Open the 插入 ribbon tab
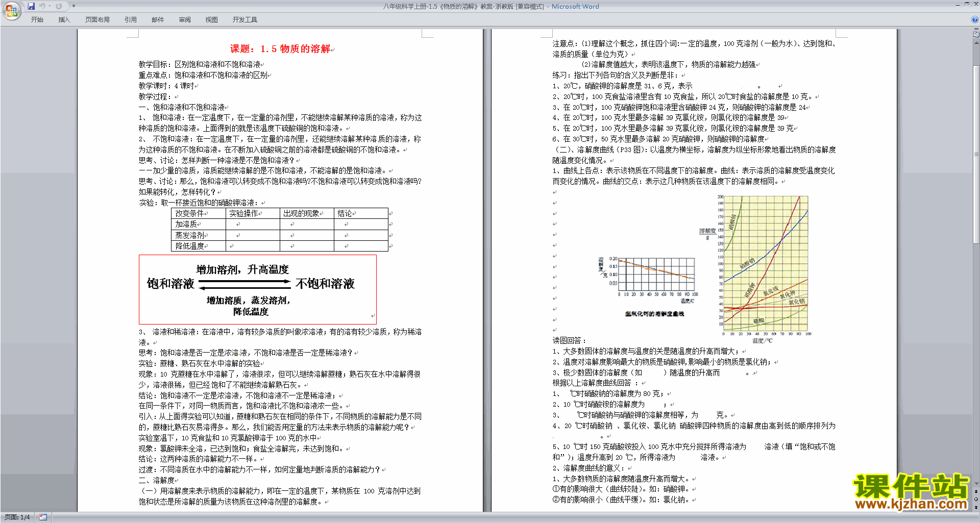980x523 pixels. 64,20
